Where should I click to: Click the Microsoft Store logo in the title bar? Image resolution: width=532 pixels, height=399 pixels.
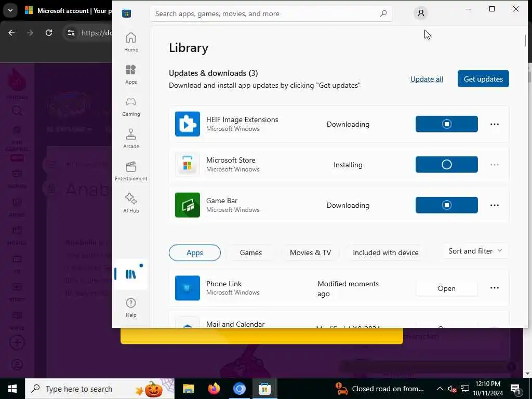point(127,13)
